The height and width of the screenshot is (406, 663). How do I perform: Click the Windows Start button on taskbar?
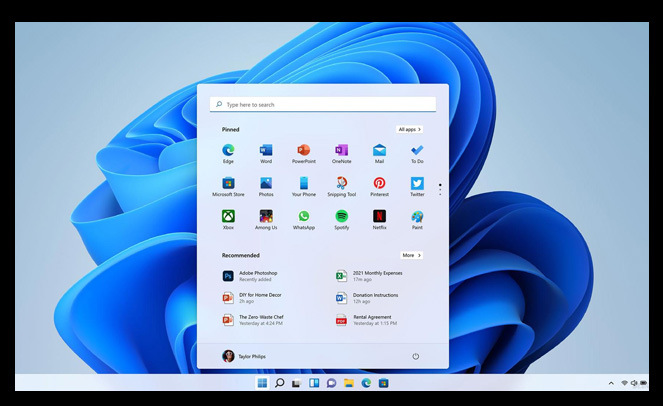[x=262, y=383]
